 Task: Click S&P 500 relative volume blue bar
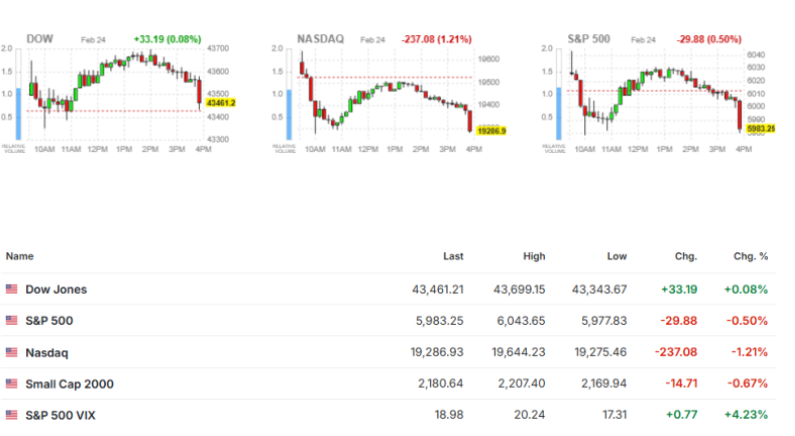(x=559, y=114)
